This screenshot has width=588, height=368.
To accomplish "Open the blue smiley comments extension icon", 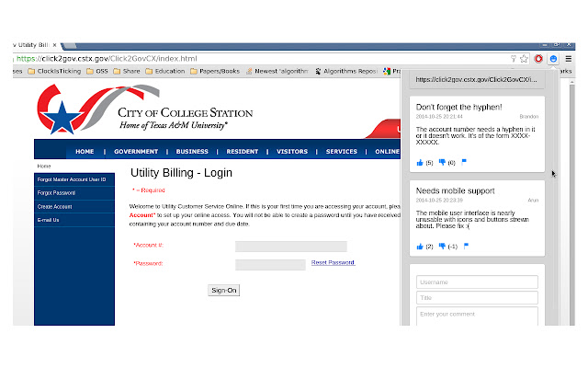I will point(553,59).
